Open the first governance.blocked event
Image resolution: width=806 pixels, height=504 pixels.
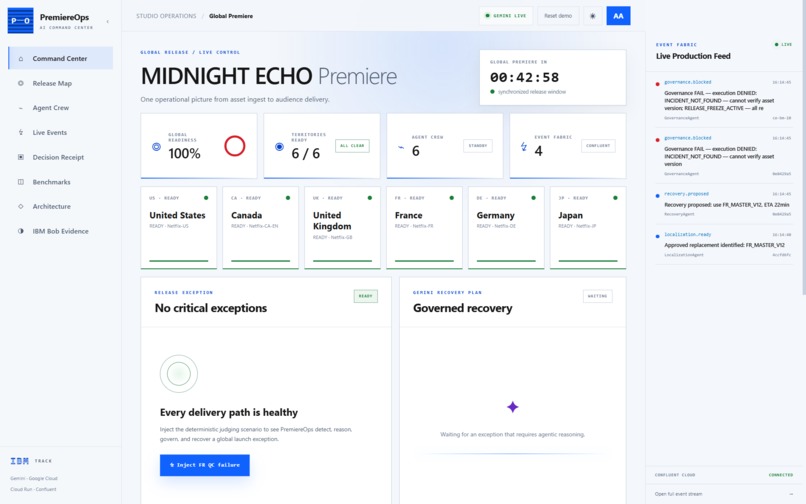(x=723, y=100)
